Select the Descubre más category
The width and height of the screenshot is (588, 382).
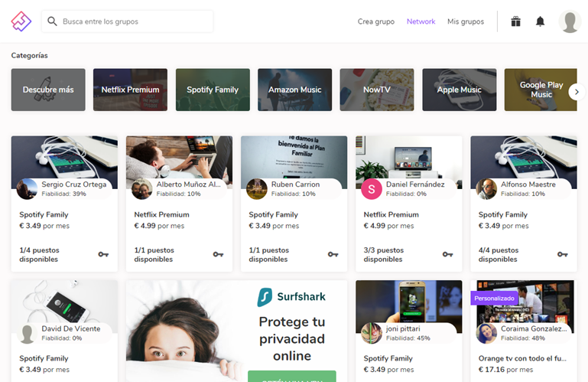(x=48, y=90)
